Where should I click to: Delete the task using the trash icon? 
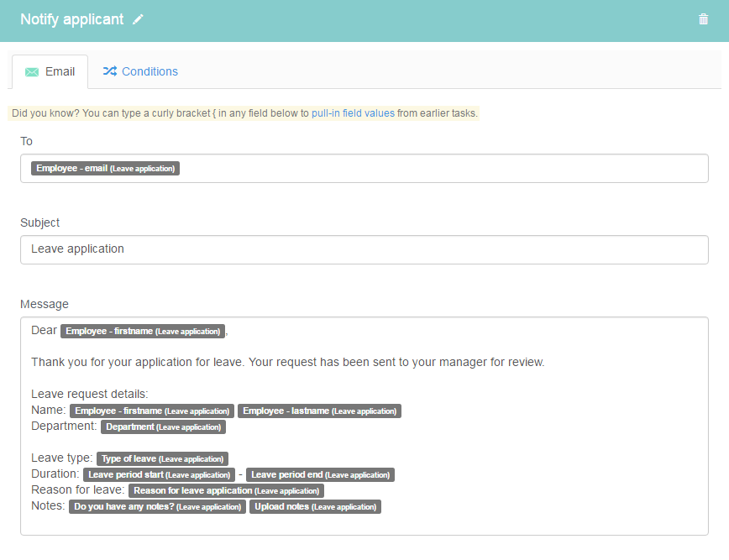coord(703,19)
